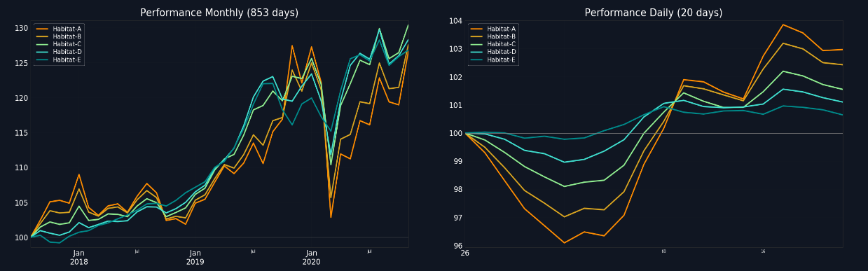Toggle Habitat-E series in Daily chart legend

tap(492, 60)
